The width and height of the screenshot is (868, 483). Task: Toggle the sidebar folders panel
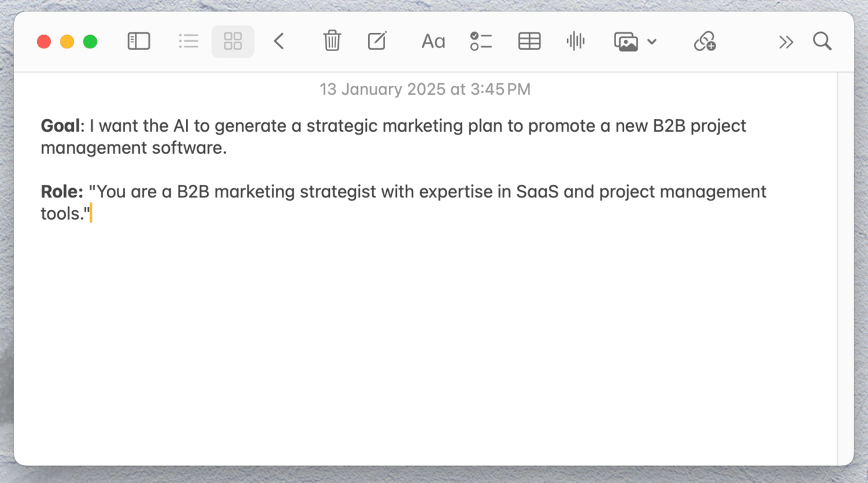click(x=138, y=42)
